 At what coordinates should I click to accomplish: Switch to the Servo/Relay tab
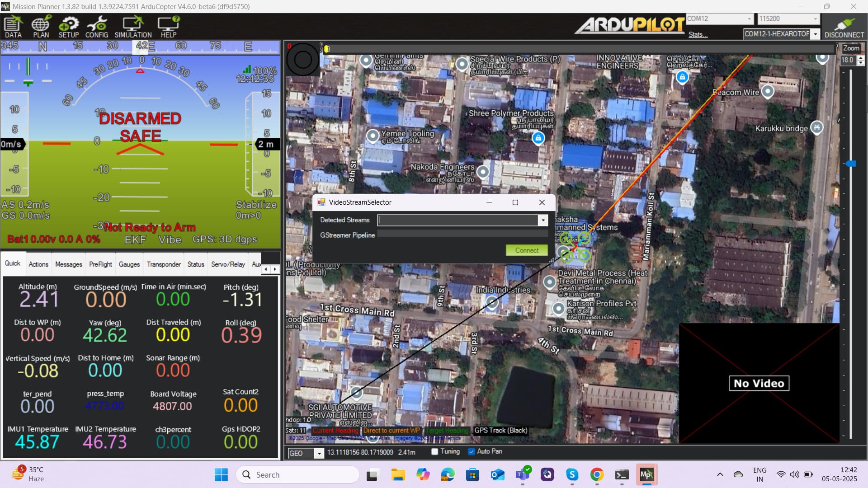pyautogui.click(x=228, y=264)
